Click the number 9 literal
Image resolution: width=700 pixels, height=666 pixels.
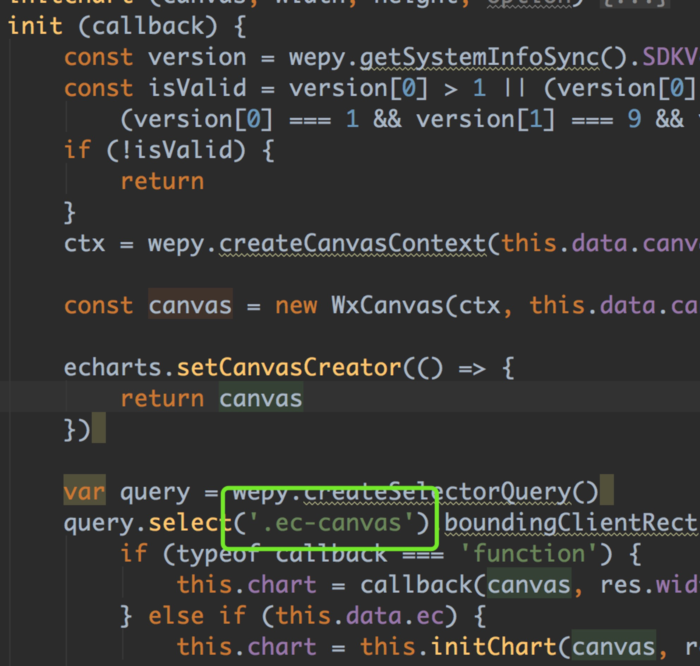[634, 119]
